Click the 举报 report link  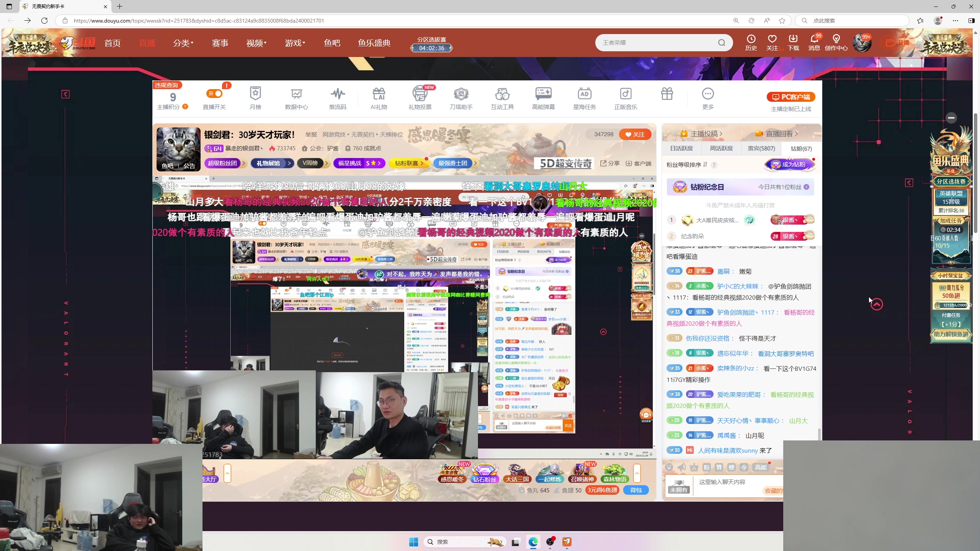click(x=311, y=135)
